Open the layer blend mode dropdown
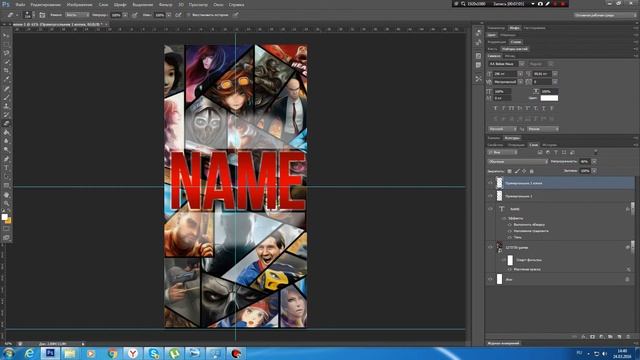640x360 pixels. click(x=518, y=162)
